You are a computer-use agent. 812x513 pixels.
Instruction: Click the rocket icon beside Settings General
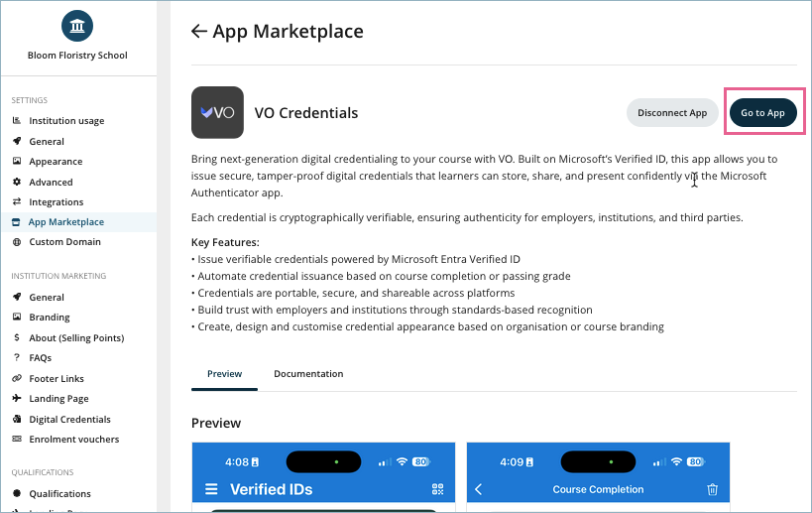click(x=17, y=141)
